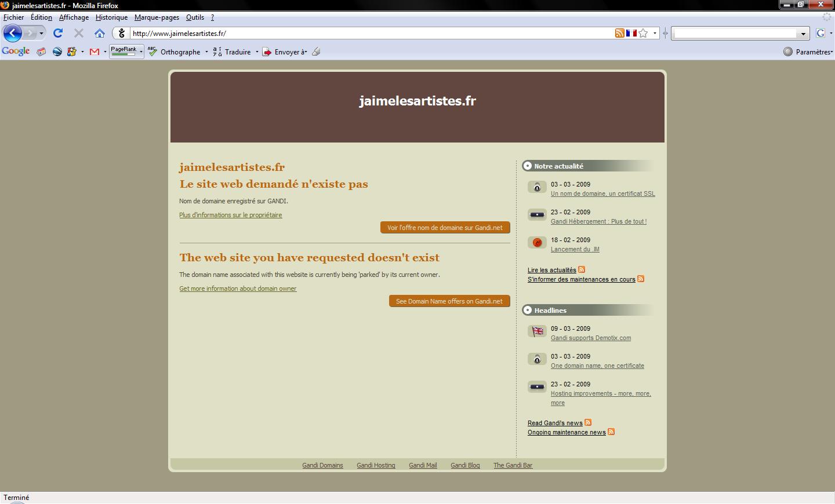Open the Édition menu
This screenshot has height=504, width=835.
(x=41, y=17)
